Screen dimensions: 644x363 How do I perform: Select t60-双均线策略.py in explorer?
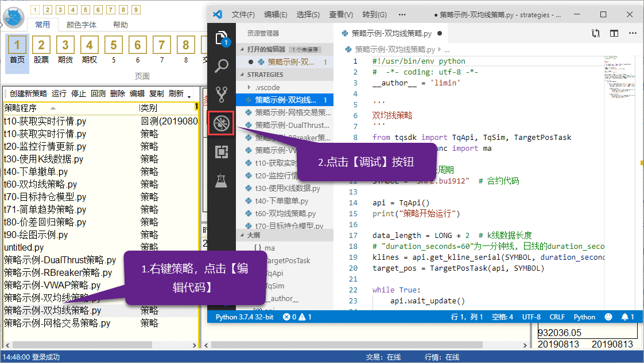(285, 214)
